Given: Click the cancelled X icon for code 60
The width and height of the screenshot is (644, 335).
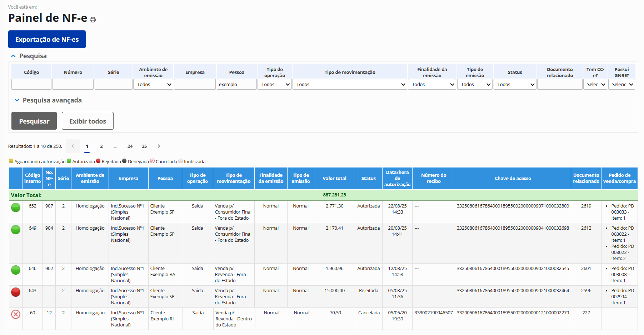Looking at the screenshot, I should (16, 314).
